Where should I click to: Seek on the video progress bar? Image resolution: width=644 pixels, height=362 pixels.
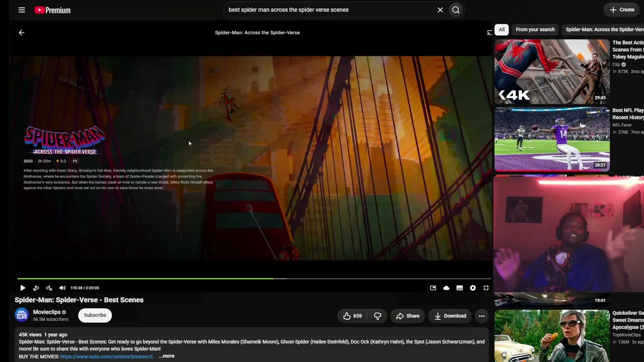pyautogui.click(x=254, y=278)
